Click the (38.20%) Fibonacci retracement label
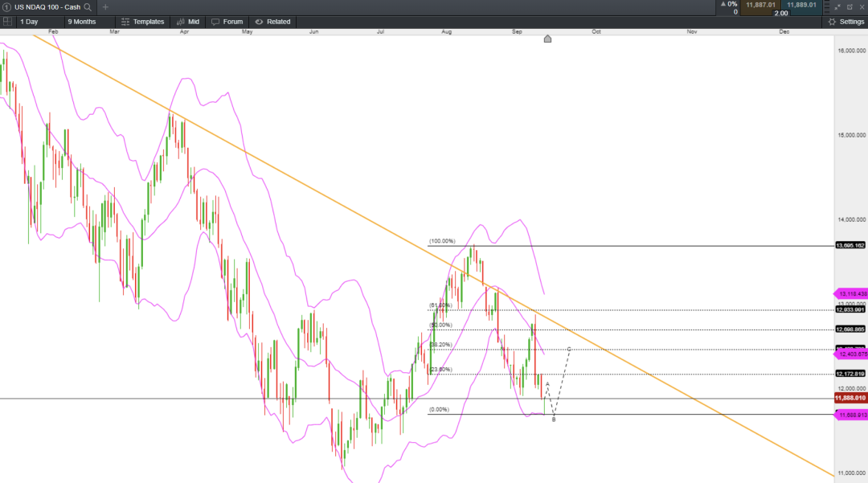This screenshot has width=868, height=483. [440, 345]
